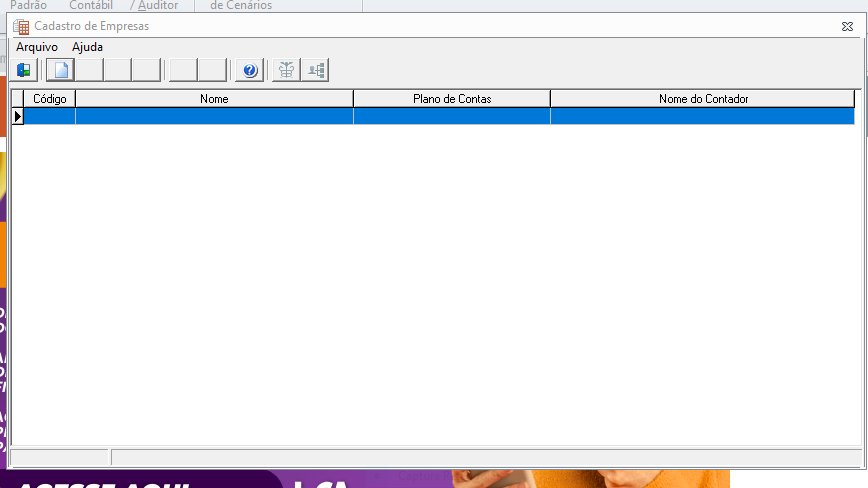Open the Arquivo menu
Viewport: 868px width, 488px height.
coord(37,47)
